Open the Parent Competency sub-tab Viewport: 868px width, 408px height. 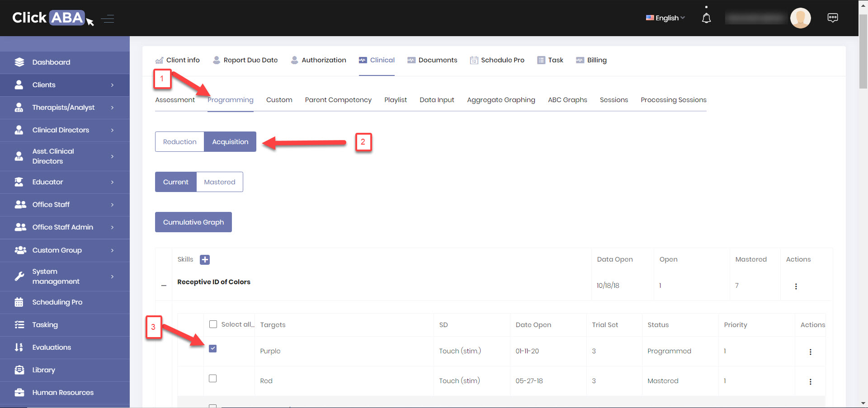[338, 100]
